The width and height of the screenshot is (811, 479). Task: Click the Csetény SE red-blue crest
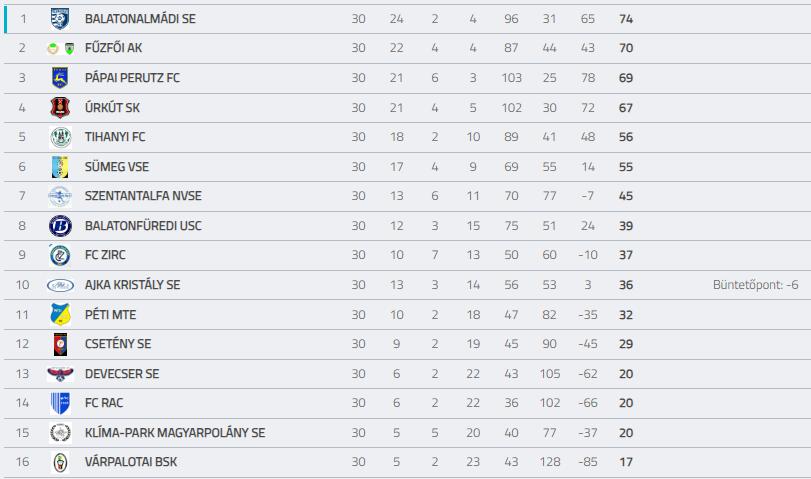[60, 344]
